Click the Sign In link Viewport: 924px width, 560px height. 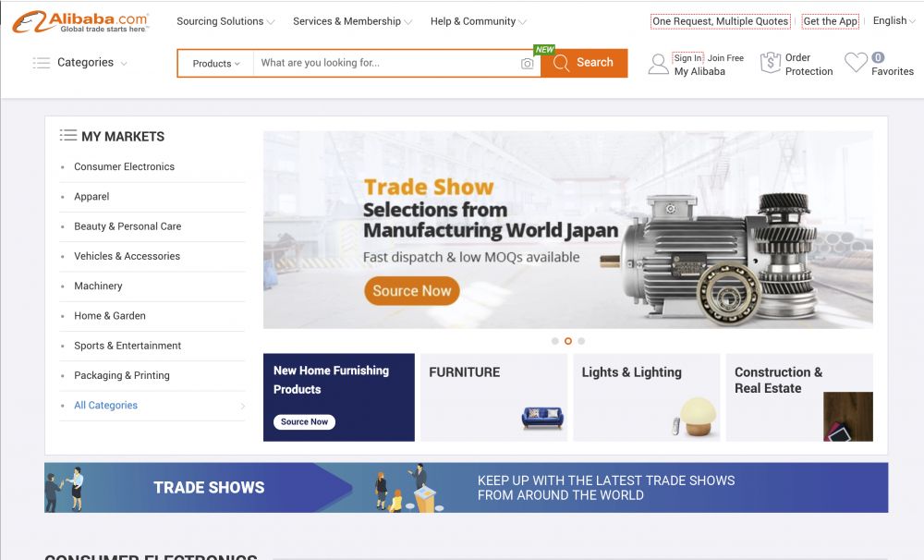687,58
